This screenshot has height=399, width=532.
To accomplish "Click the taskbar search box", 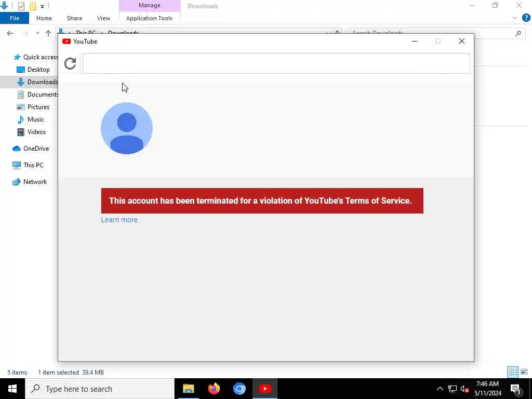I will 100,389.
